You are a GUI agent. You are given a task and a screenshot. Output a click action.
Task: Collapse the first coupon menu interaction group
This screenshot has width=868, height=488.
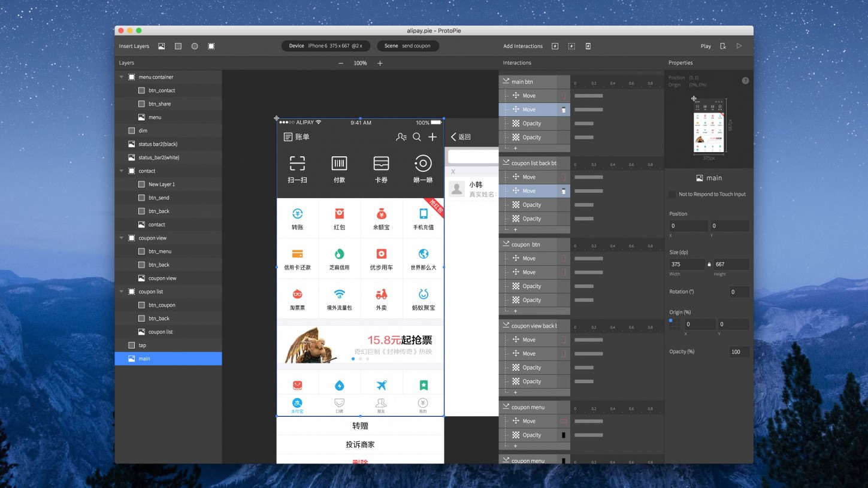pos(506,407)
